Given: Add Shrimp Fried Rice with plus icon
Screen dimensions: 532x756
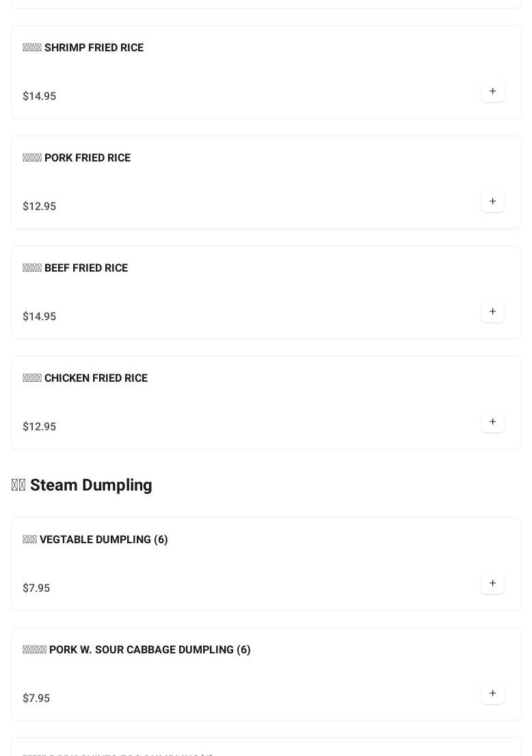Looking at the screenshot, I should 492,92.
